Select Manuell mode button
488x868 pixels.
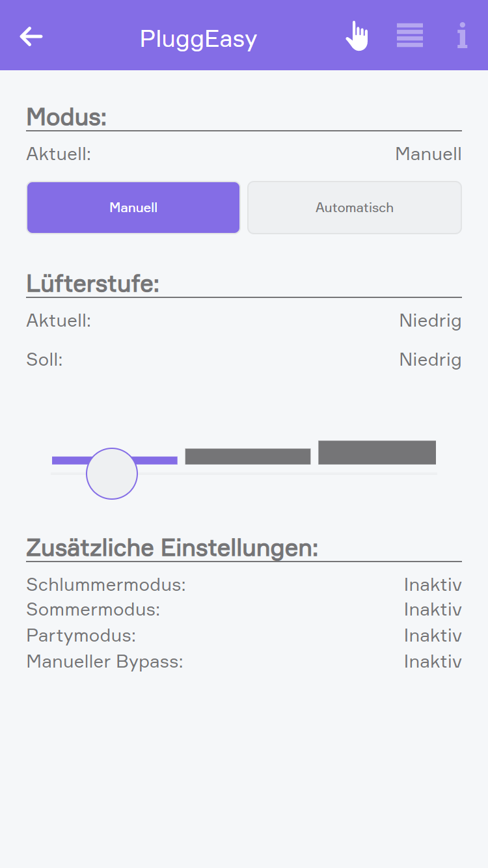point(133,208)
